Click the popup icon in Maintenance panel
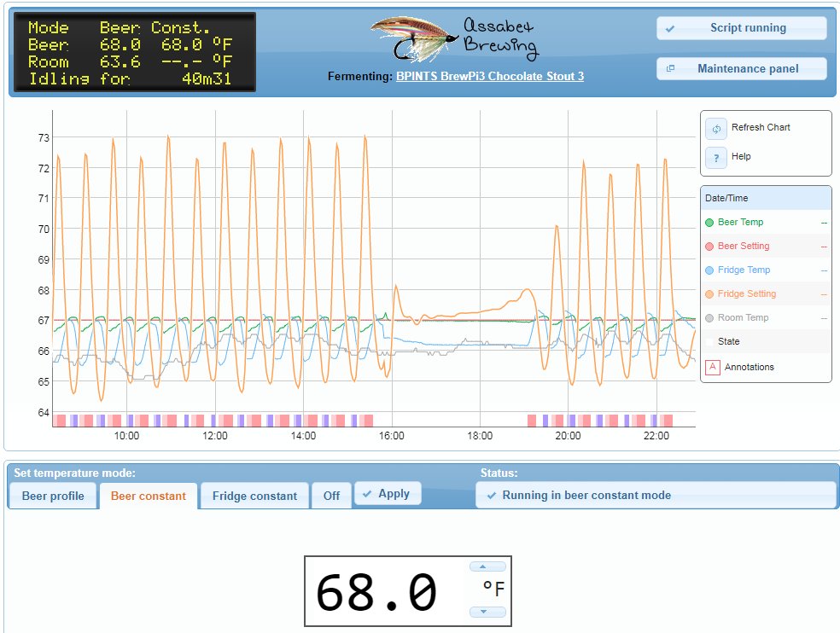The image size is (840, 633). click(x=669, y=68)
